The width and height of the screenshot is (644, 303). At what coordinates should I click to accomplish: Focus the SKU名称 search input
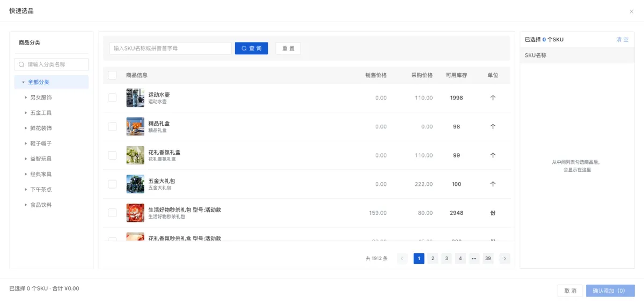(x=171, y=48)
